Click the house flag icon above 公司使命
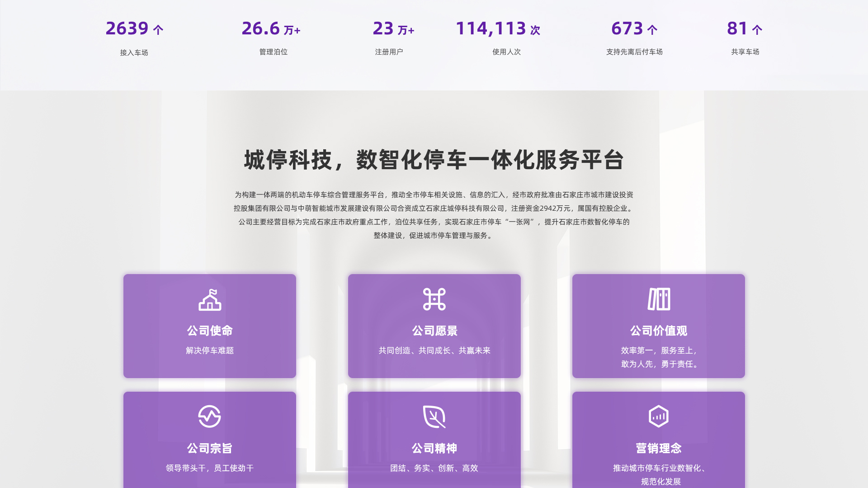Viewport: 868px width, 488px height. click(210, 299)
